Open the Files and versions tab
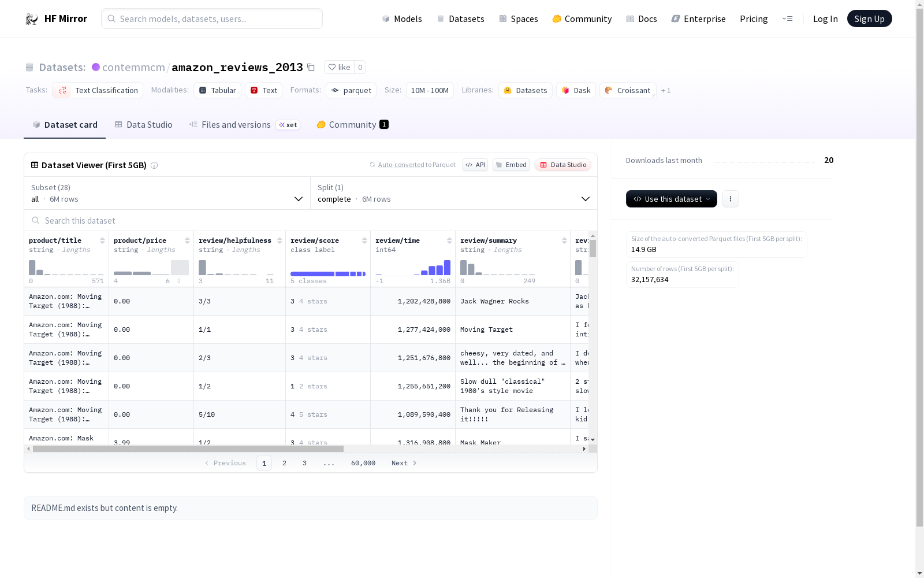The width and height of the screenshot is (924, 578). [244, 125]
